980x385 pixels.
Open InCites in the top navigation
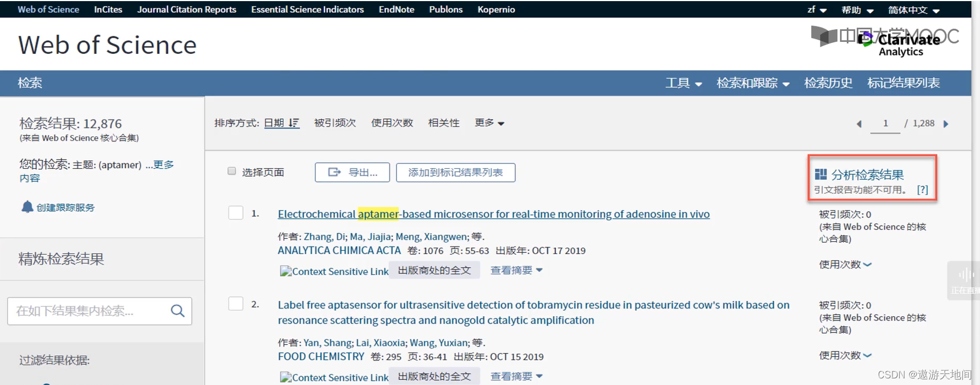coord(108,9)
